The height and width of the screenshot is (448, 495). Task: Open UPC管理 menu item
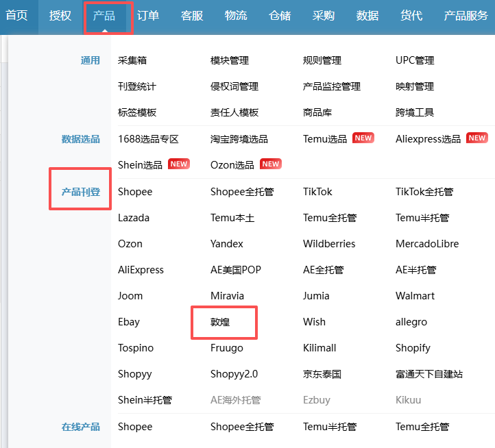click(x=415, y=60)
